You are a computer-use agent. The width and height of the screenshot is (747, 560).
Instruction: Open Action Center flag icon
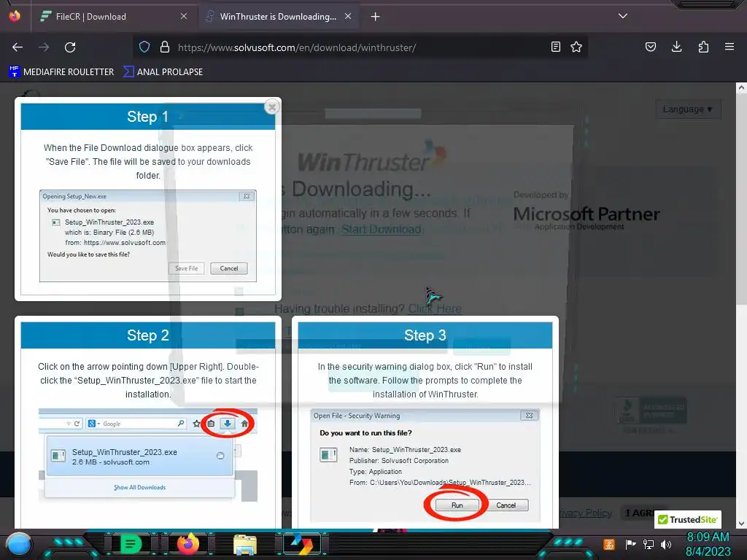(630, 544)
